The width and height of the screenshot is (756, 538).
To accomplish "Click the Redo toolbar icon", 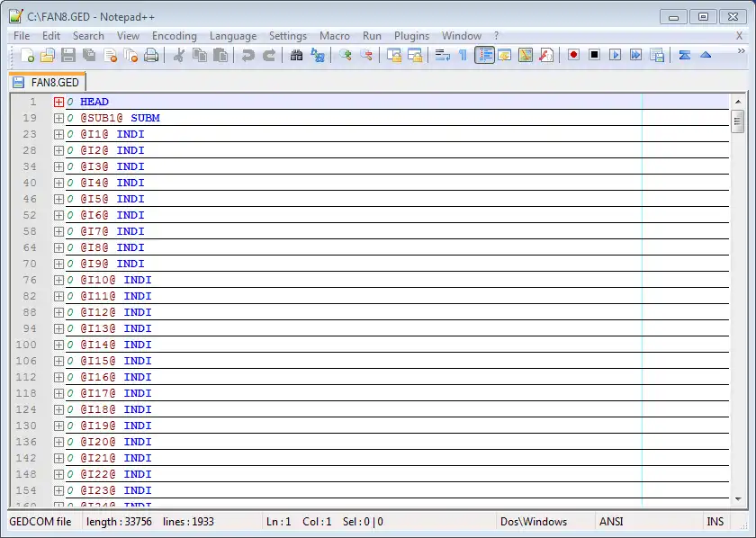I will [268, 56].
